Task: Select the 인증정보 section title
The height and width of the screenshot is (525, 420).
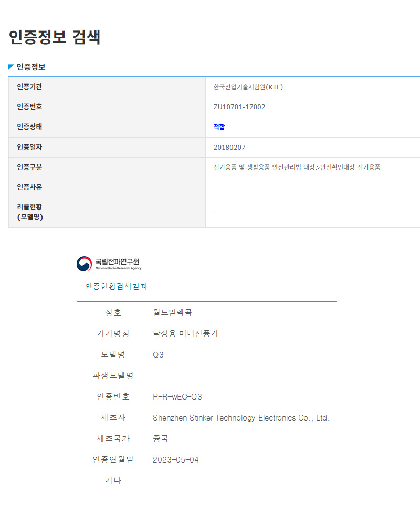Action: 31,67
